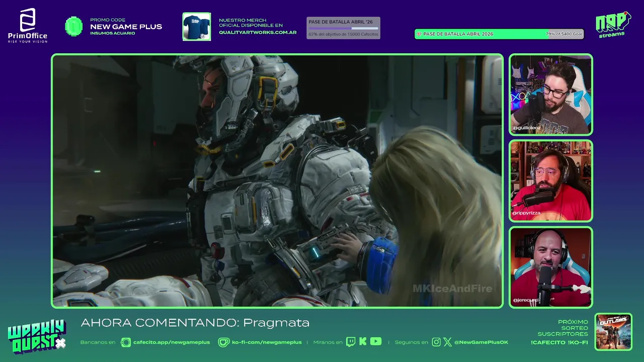Click 'INSUMOS ACUARIO' text
Screen dimensions: 644x362
click(113, 33)
